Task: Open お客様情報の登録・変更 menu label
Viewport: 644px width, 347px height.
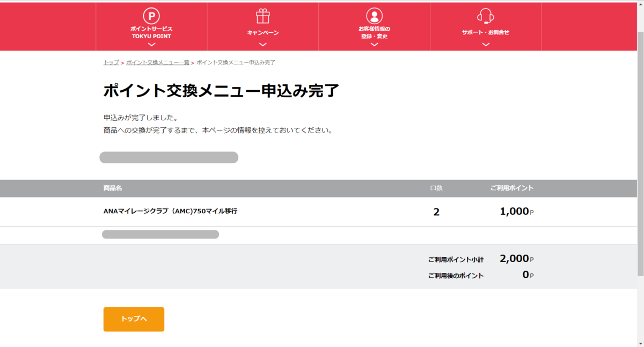Action: [375, 32]
